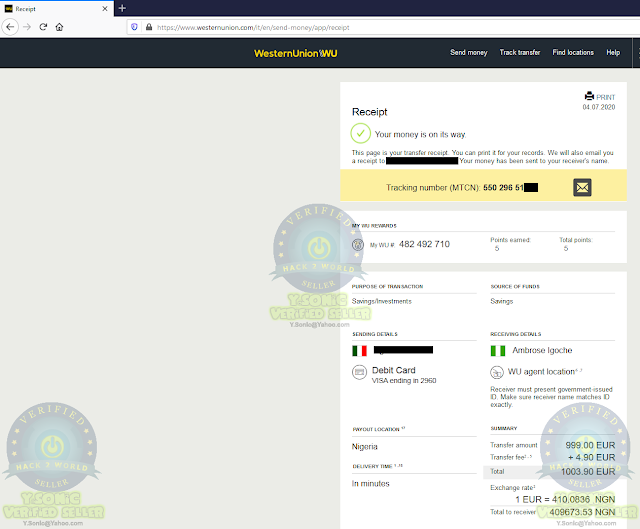Click the WesternUnion WU logo
This screenshot has width=640, height=529.
click(296, 53)
